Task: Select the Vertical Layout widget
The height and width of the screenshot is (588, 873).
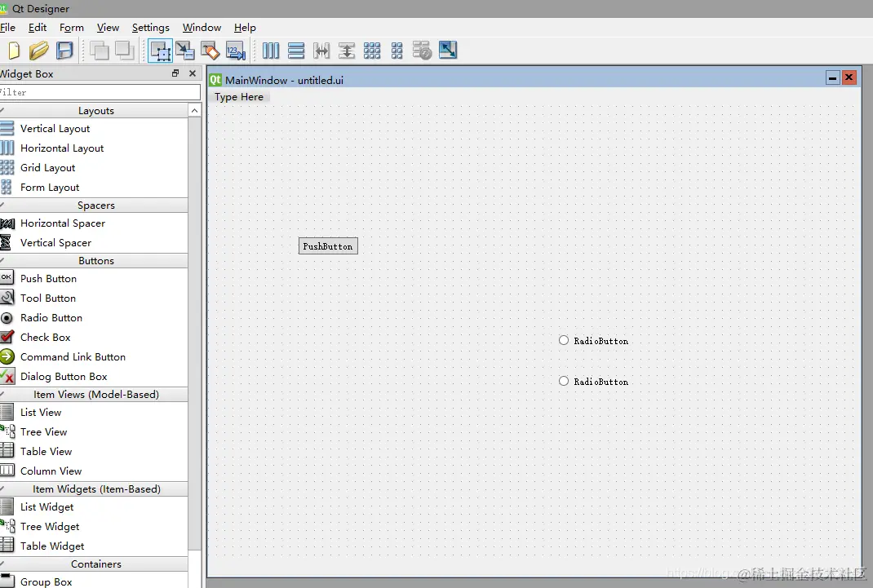Action: 94,129
